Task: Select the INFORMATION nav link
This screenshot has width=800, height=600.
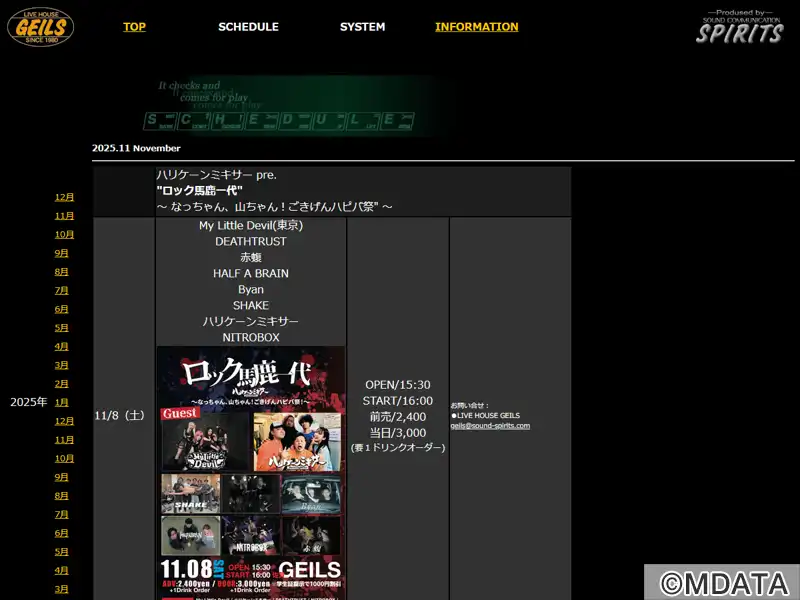Action: point(476,27)
